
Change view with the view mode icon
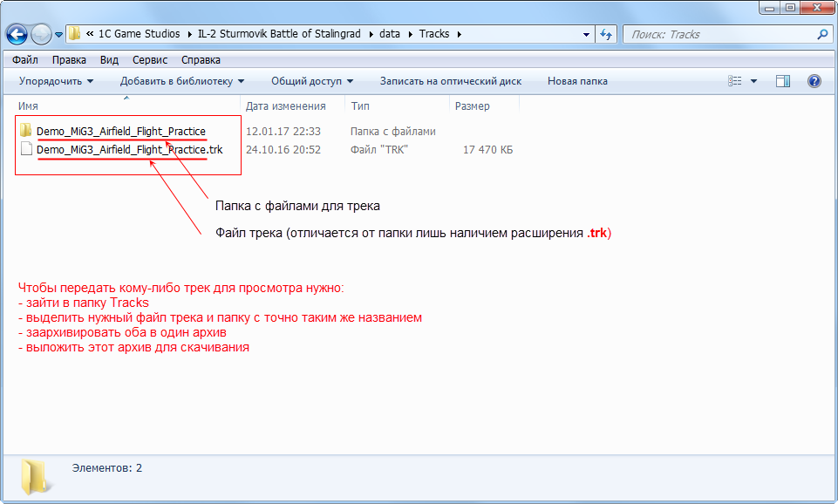[x=735, y=81]
